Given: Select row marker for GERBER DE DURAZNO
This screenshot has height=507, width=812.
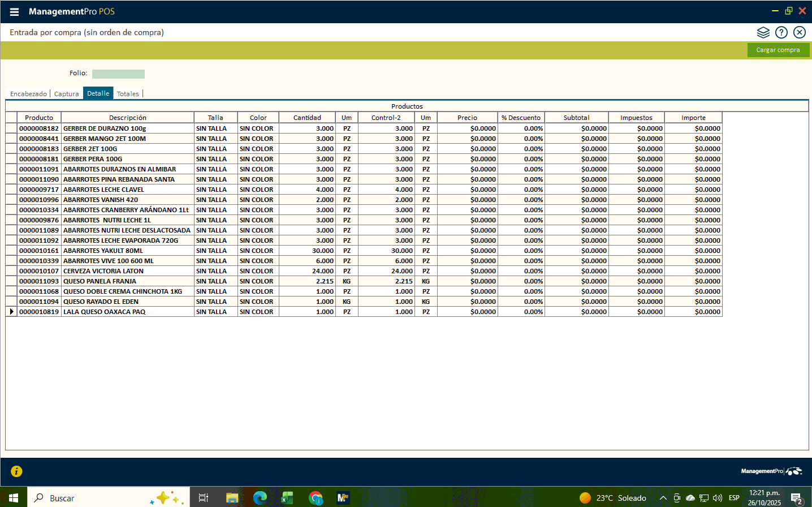Looking at the screenshot, I should point(11,128).
